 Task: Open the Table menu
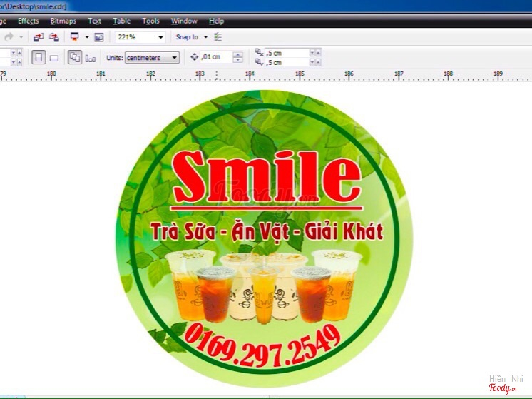point(121,21)
